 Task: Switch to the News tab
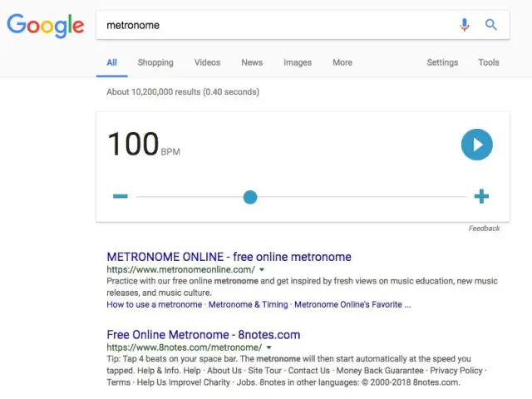point(252,62)
